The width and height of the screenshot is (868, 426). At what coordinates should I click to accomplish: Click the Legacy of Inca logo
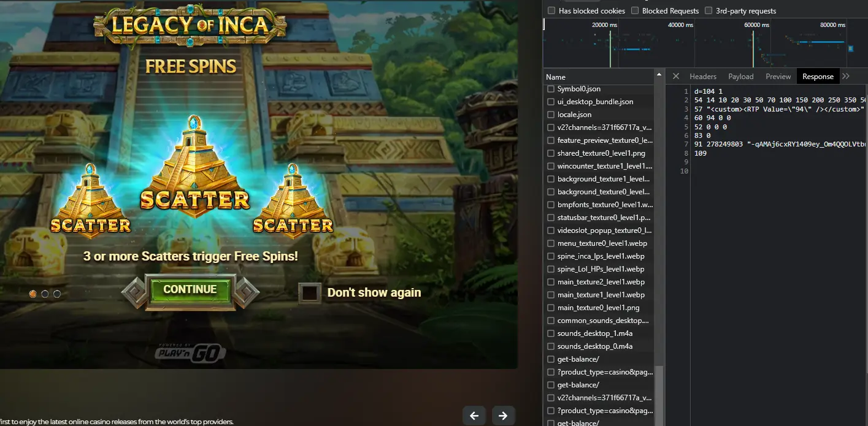(x=190, y=25)
